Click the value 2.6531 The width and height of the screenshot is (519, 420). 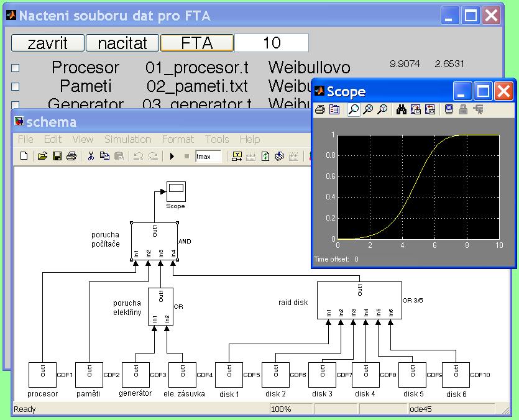point(449,64)
